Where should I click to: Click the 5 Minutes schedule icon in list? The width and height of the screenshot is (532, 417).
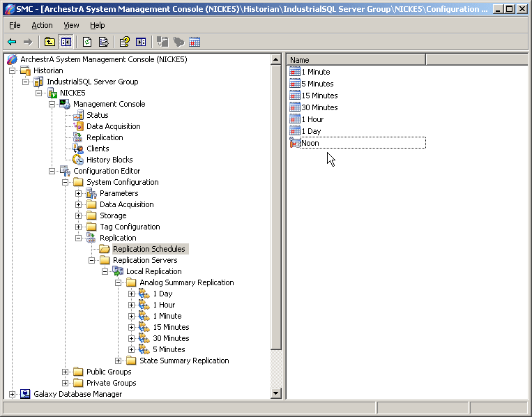pyautogui.click(x=295, y=84)
